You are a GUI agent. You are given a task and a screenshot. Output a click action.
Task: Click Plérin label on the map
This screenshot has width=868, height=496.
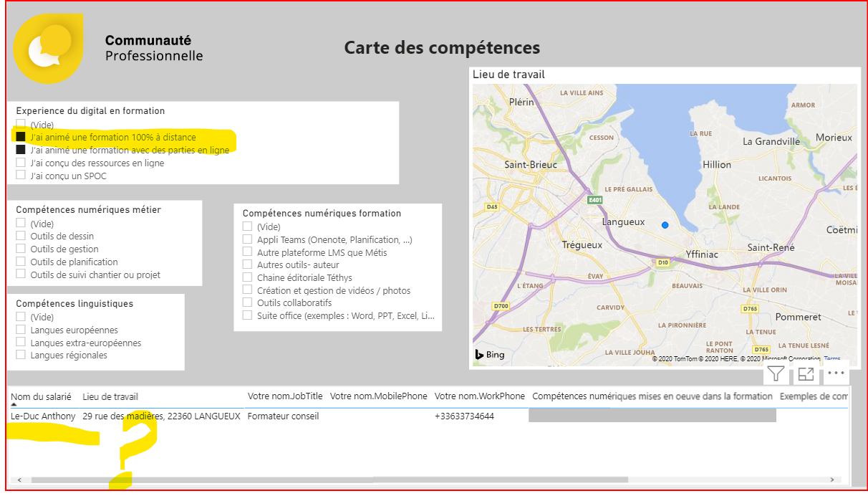click(x=521, y=102)
